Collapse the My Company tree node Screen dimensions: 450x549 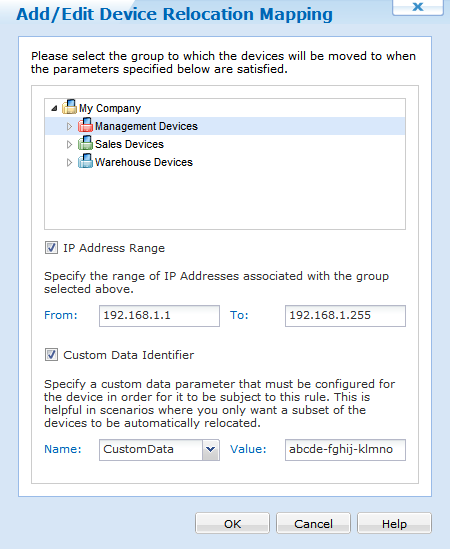point(54,109)
